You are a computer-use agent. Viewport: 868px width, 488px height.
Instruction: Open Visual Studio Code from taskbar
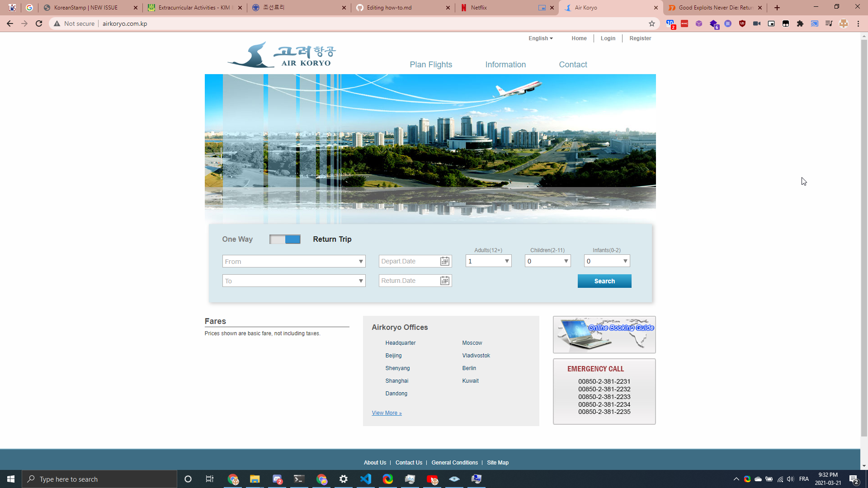(366, 479)
